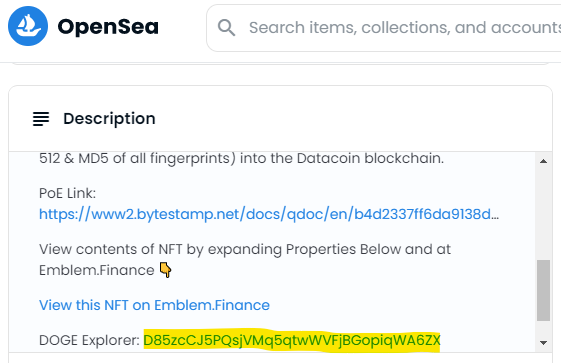Screen dimensions: 561x363
Task: Click the View contents of NFT paragraph
Action: 245,260
